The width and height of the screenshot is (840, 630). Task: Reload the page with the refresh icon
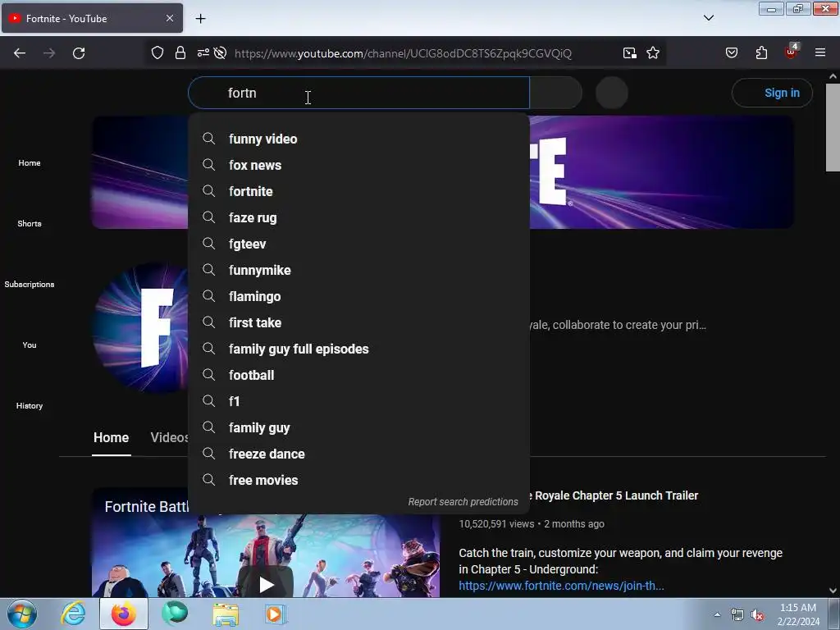79,53
